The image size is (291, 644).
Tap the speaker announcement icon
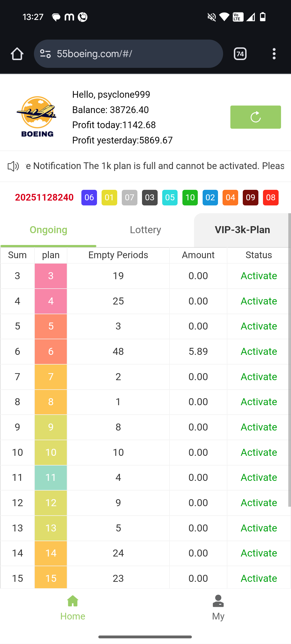pos(13,166)
